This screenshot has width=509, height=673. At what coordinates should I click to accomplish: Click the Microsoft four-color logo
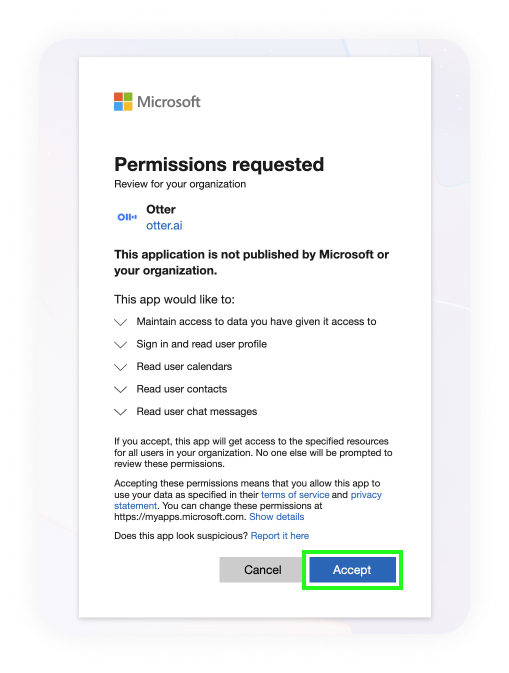tap(123, 102)
